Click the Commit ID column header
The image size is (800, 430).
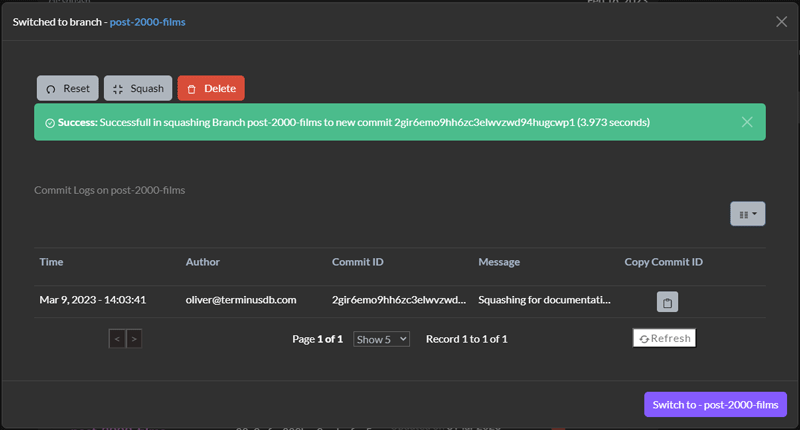[x=358, y=262]
